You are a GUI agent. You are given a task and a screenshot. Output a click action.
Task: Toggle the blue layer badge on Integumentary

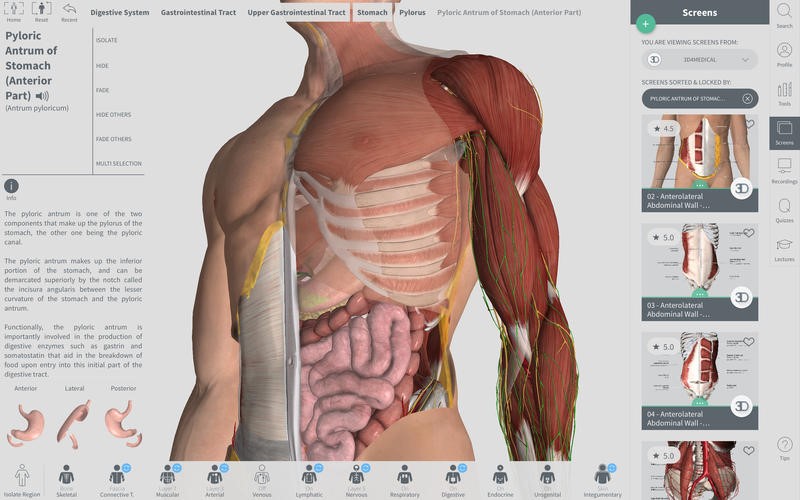click(x=612, y=467)
